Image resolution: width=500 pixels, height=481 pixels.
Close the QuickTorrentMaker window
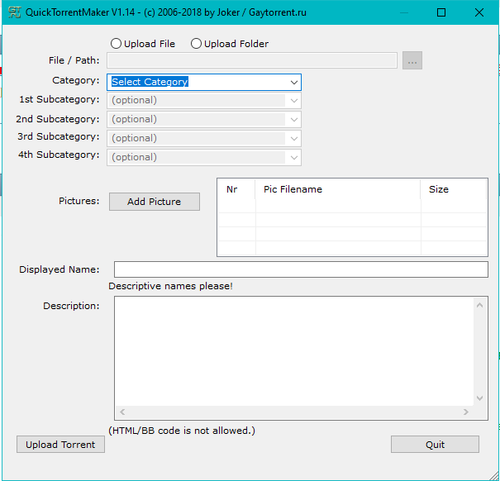pos(479,13)
